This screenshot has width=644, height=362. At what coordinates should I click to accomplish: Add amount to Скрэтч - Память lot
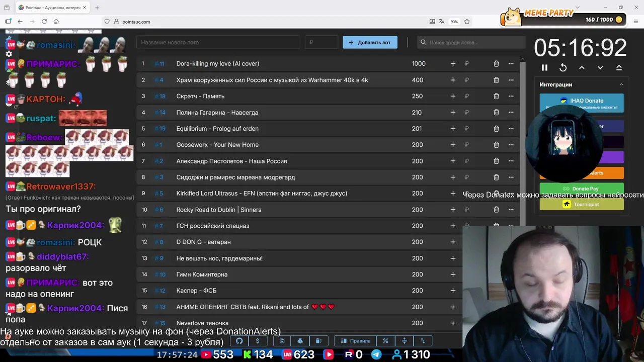(453, 96)
